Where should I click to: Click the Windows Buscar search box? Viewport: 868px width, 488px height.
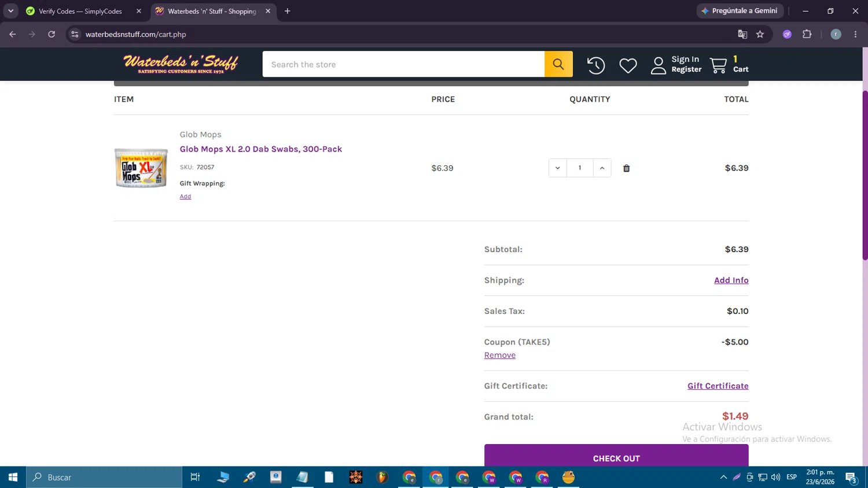click(104, 477)
